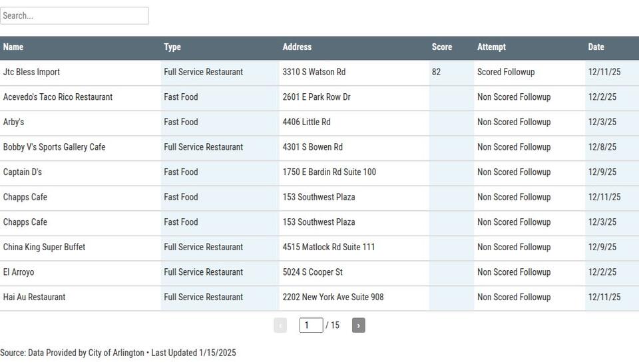The image size is (639, 364).
Task: Click score 82 cell
Action: pyautogui.click(x=437, y=72)
